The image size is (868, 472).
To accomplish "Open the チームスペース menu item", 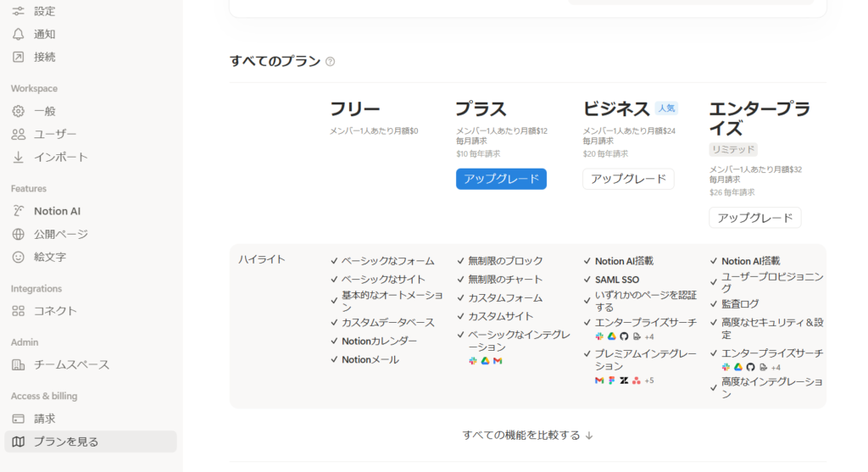I will (71, 364).
